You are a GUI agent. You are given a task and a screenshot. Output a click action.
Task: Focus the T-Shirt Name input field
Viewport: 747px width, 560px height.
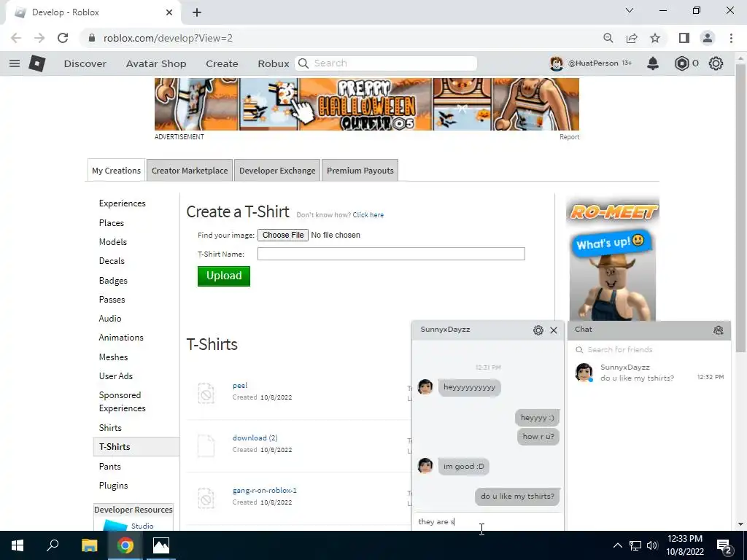coord(391,254)
